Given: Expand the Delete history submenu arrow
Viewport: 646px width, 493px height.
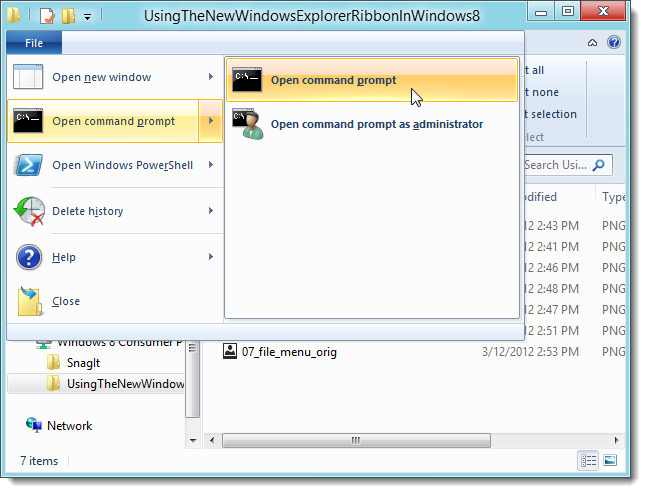Looking at the screenshot, I should [211, 211].
